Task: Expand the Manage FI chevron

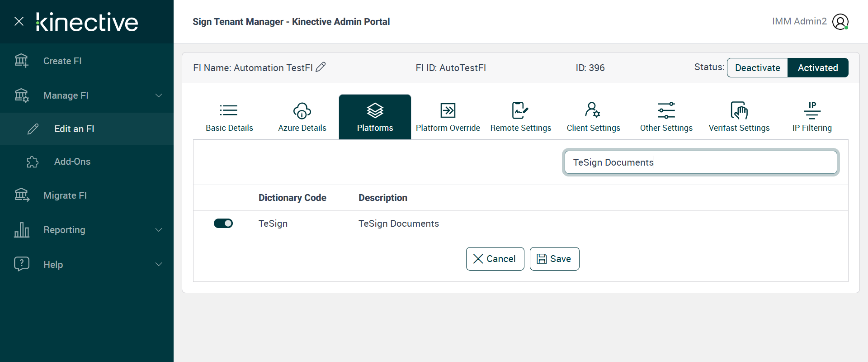Action: pos(159,95)
